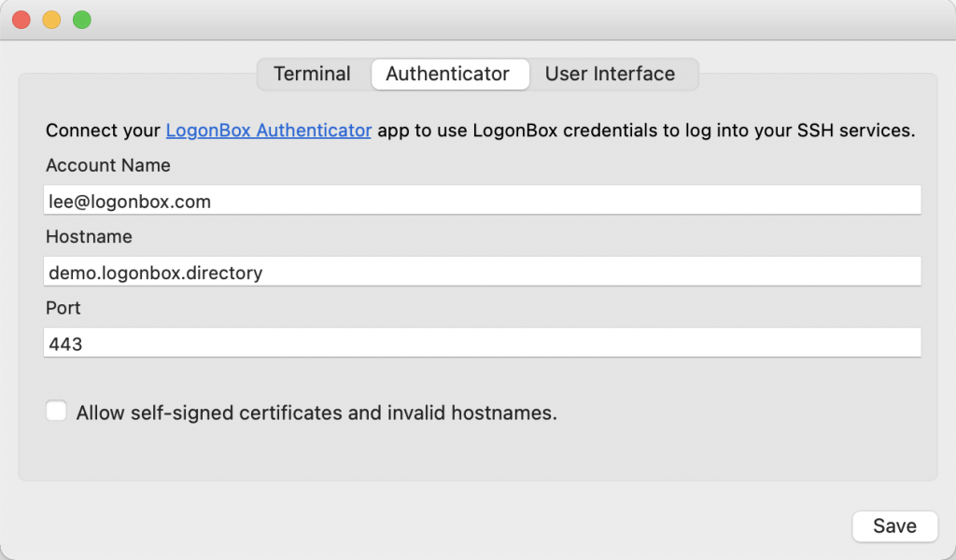This screenshot has width=956, height=560.
Task: Select the Authenticator tab
Action: (449, 74)
